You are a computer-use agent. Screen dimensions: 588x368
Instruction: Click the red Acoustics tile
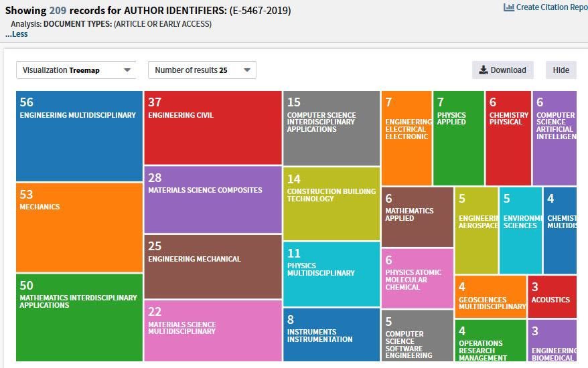tap(551, 296)
